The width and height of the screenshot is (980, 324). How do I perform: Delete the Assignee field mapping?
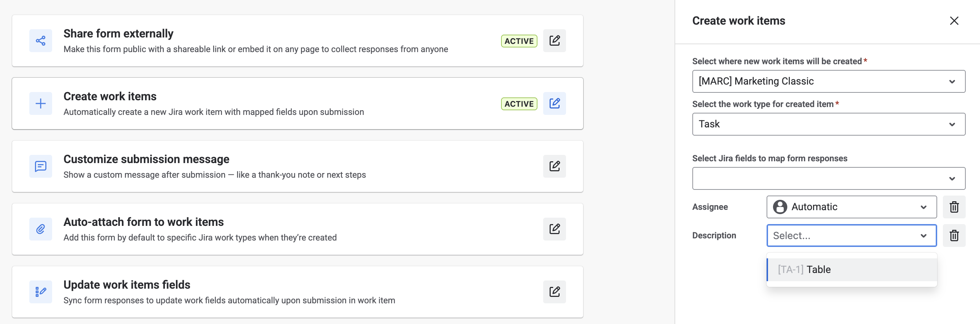pyautogui.click(x=954, y=207)
